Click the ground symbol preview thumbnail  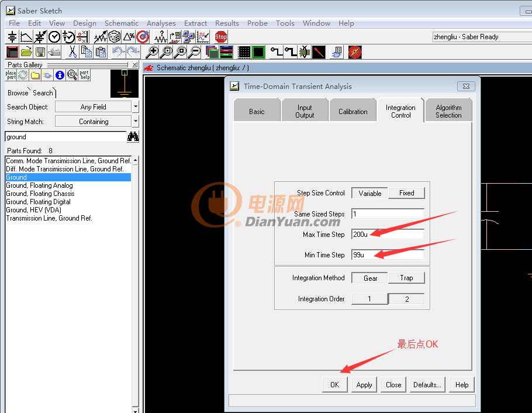124,84
